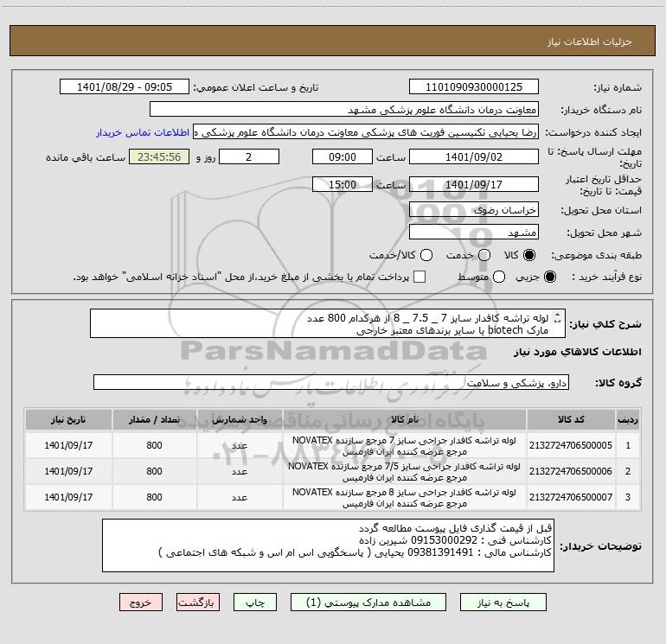Screen dimensions: 666x644
Task: Click the row number 2 cell
Action: click(x=628, y=471)
